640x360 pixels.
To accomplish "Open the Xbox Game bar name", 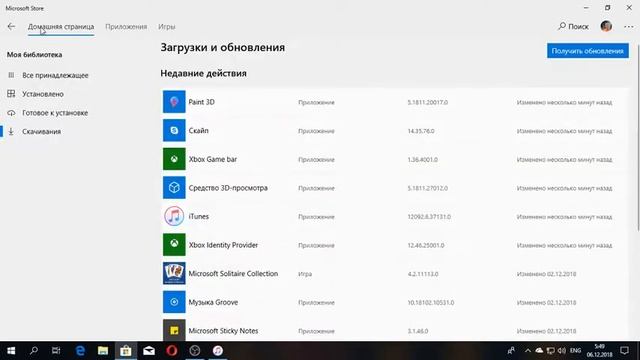I will point(213,159).
